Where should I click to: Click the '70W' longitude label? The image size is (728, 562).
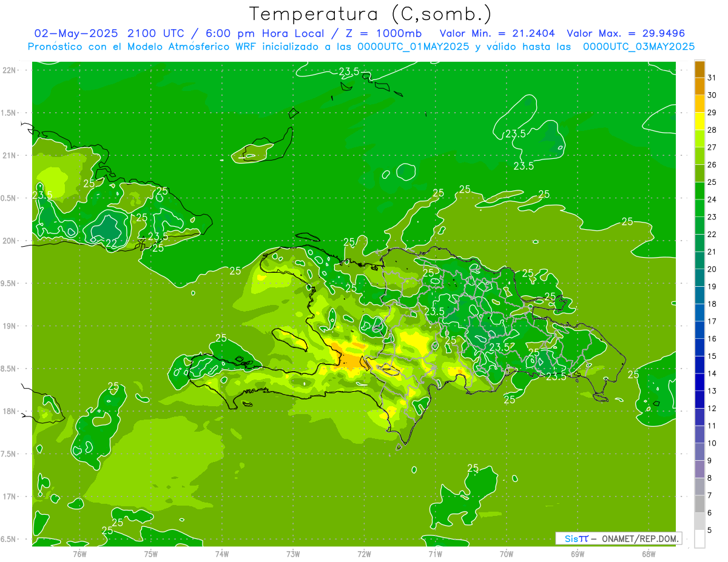click(x=507, y=554)
